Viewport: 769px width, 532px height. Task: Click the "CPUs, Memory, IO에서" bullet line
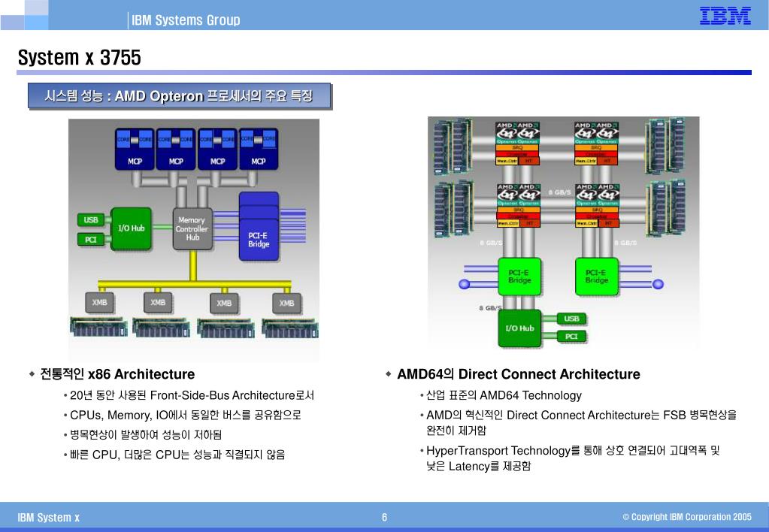[x=186, y=416]
